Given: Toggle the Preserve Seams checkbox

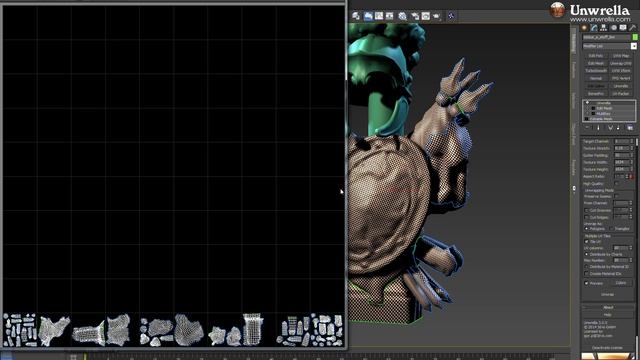Looking at the screenshot, I should coord(616,196).
